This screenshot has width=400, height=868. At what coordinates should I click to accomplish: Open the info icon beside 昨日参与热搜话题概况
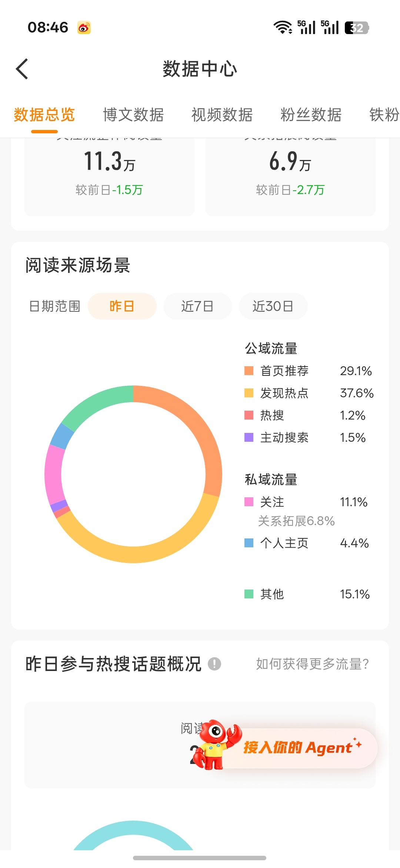(214, 664)
